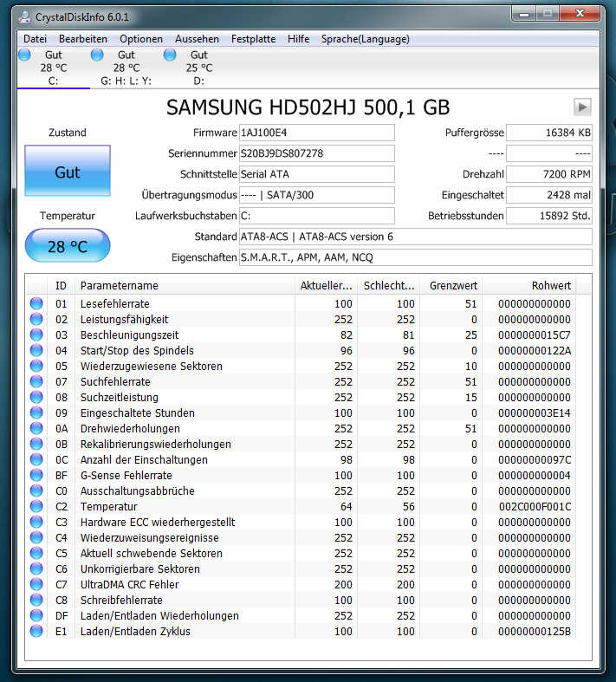Click the Standard field ATA8-ACS
This screenshot has width=616, height=682.
(416, 237)
